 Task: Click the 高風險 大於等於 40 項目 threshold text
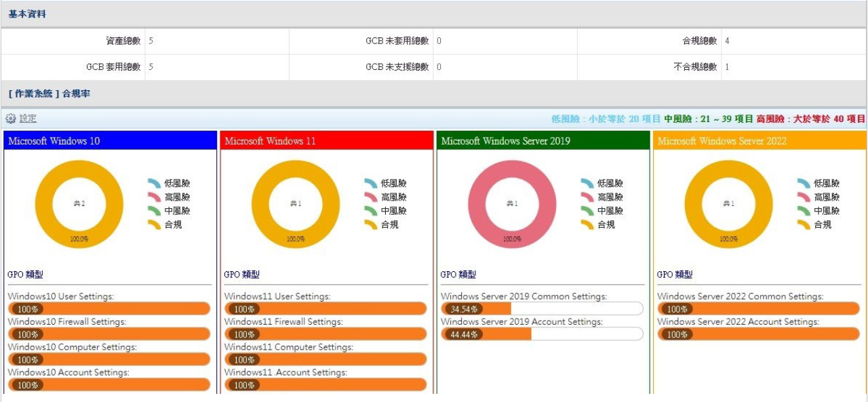811,119
